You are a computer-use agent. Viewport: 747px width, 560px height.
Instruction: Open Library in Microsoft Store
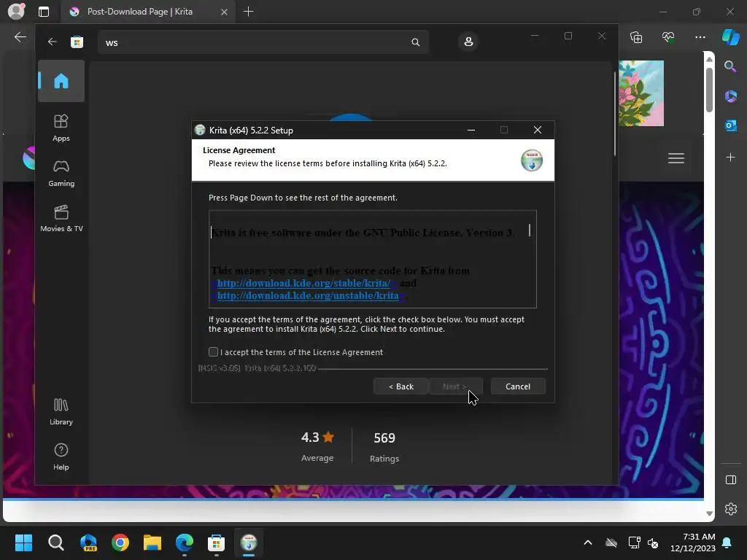61,412
